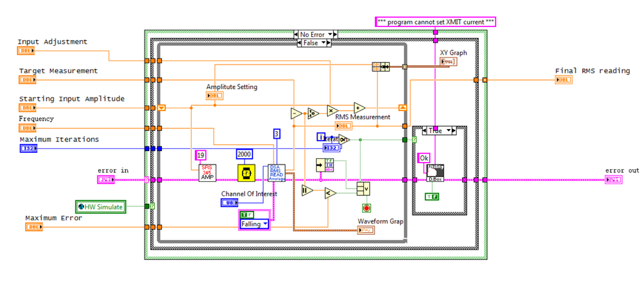
Task: Switch the inner True case to next case
Action: tap(453, 130)
